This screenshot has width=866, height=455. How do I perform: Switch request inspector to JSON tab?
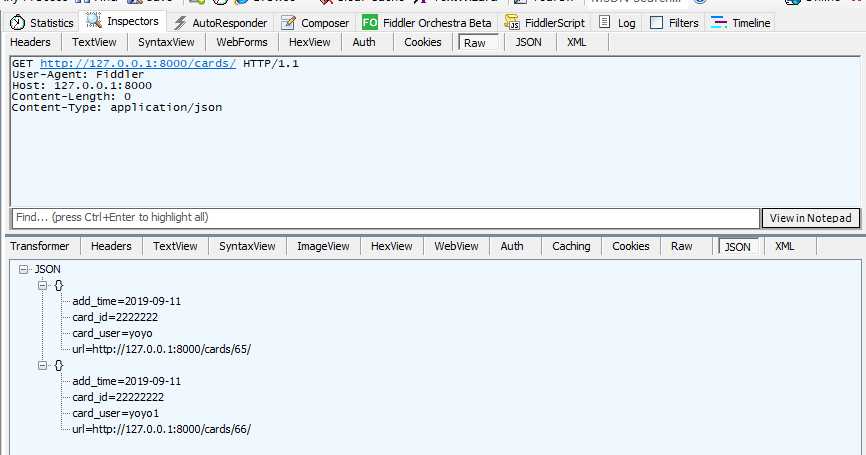pyautogui.click(x=529, y=42)
